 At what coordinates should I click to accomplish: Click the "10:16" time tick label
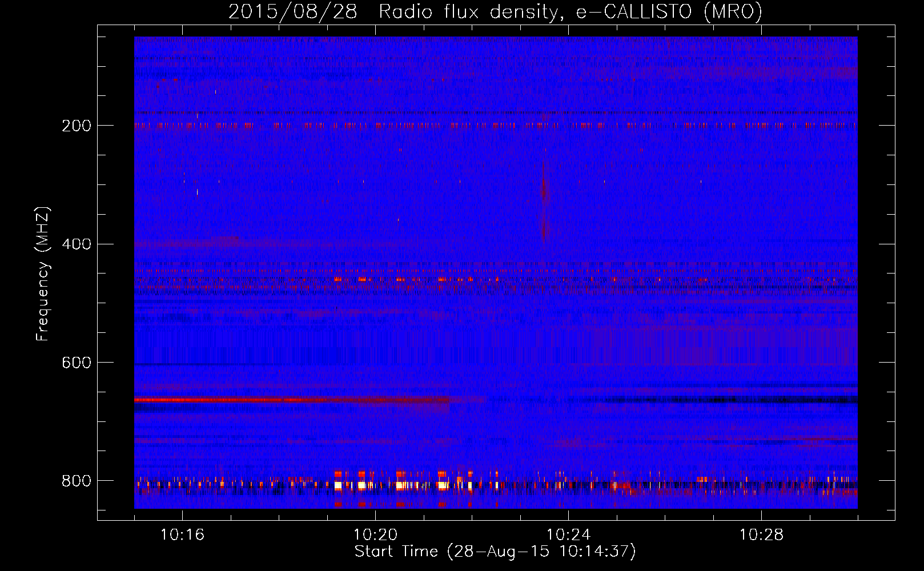[x=182, y=534]
